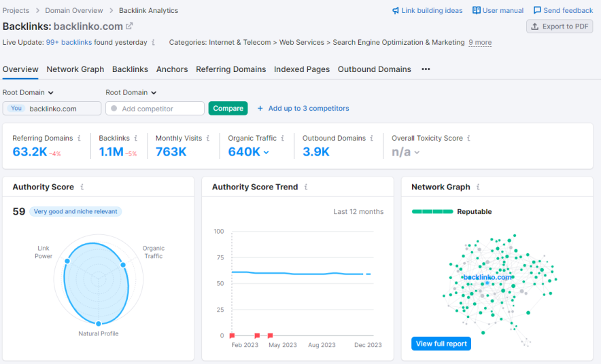Image resolution: width=601 pixels, height=364 pixels.
Task: Click info icon next to Referring Domains
Action: pyautogui.click(x=80, y=138)
